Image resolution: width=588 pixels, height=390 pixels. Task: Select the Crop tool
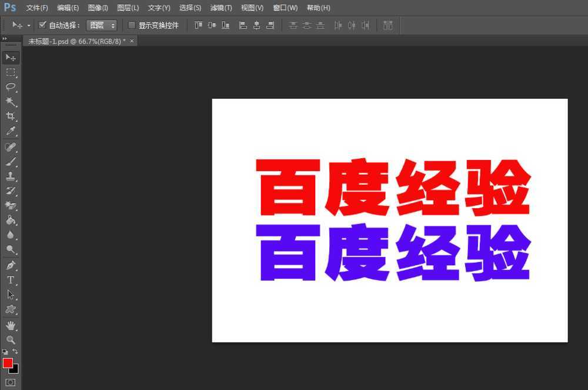point(11,116)
